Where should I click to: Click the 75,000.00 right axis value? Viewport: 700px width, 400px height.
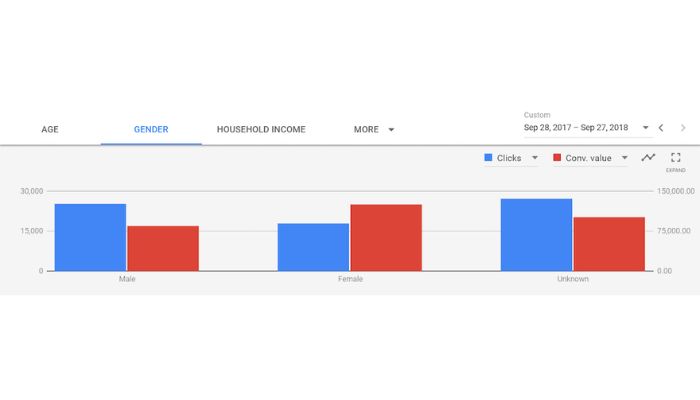pos(674,231)
